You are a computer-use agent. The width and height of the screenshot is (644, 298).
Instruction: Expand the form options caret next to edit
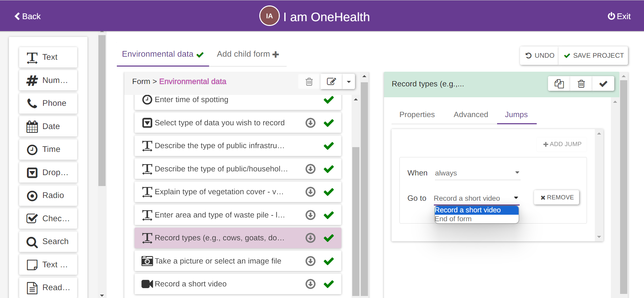click(x=348, y=82)
